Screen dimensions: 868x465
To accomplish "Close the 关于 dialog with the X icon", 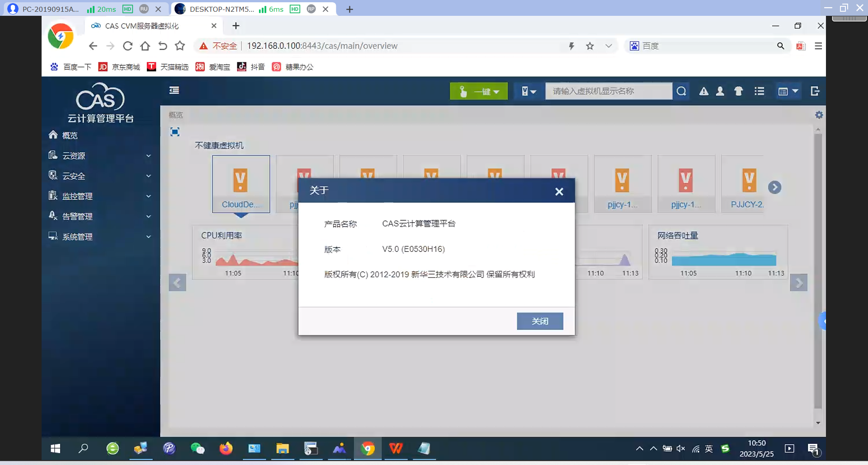I will pyautogui.click(x=559, y=192).
